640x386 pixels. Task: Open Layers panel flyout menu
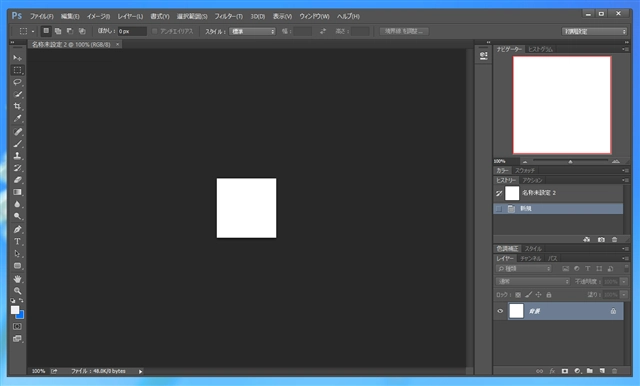click(625, 258)
